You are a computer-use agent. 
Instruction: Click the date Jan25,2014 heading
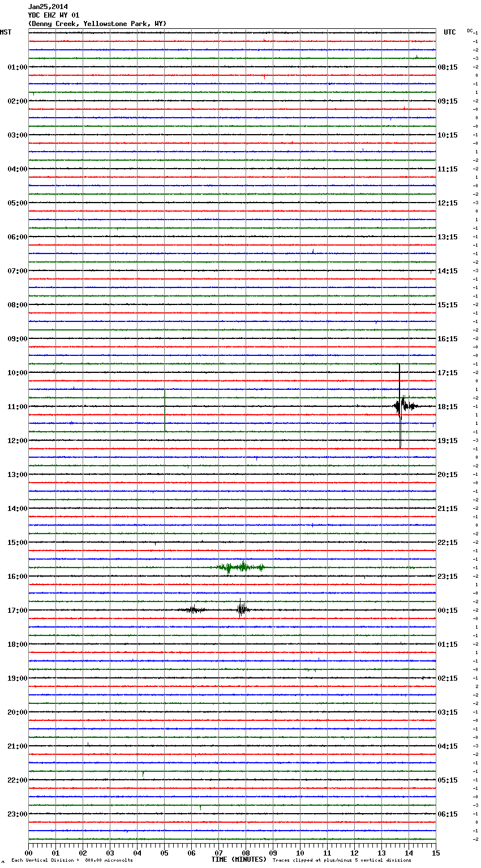(x=48, y=7)
